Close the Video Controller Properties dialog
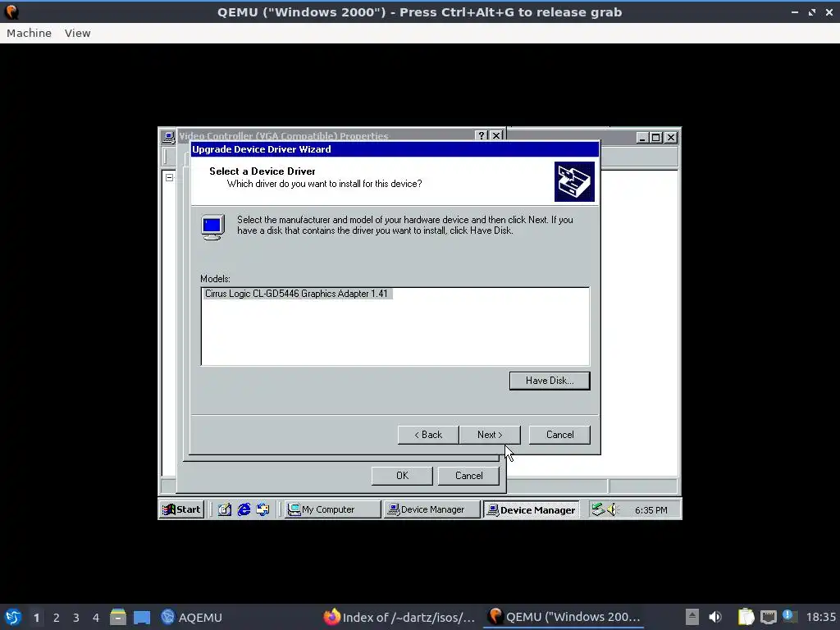 click(x=496, y=135)
